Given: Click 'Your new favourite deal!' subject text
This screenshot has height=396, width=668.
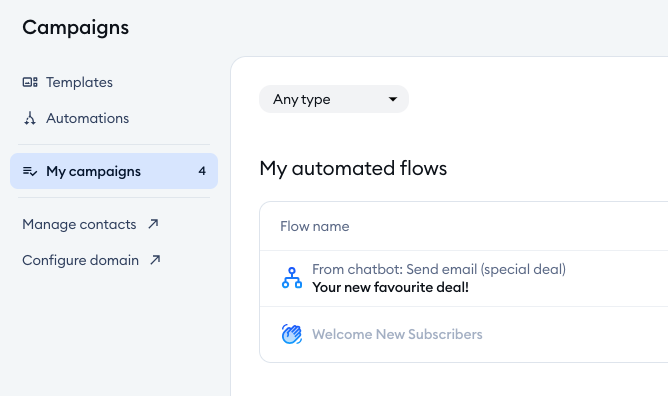Looking at the screenshot, I should [390, 287].
